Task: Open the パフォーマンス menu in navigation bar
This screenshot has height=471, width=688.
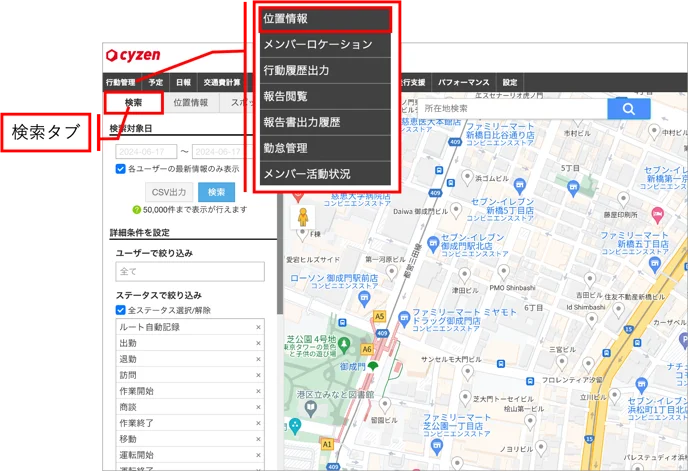Action: pyautogui.click(x=464, y=83)
